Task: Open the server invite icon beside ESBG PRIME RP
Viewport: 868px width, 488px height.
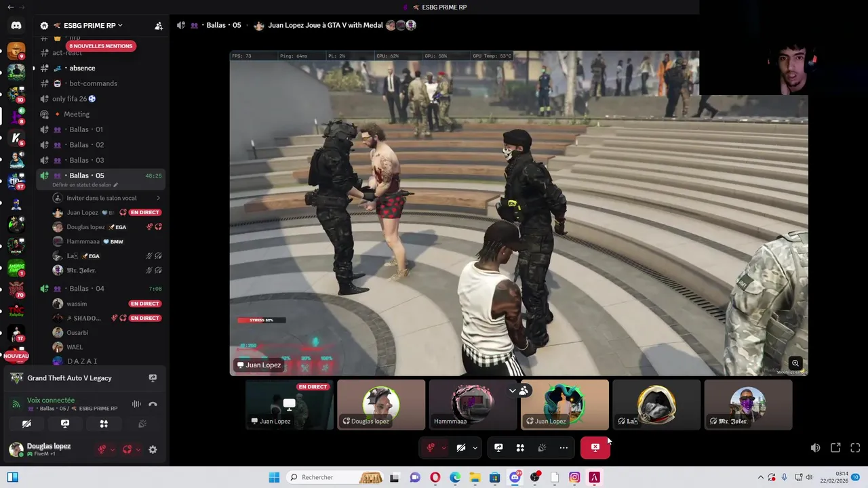Action: click(159, 26)
